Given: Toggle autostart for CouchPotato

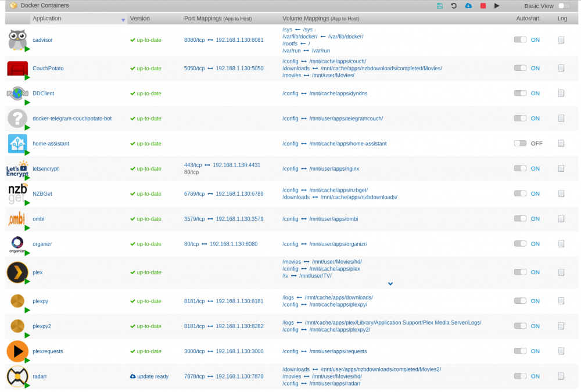Looking at the screenshot, I should point(520,68).
